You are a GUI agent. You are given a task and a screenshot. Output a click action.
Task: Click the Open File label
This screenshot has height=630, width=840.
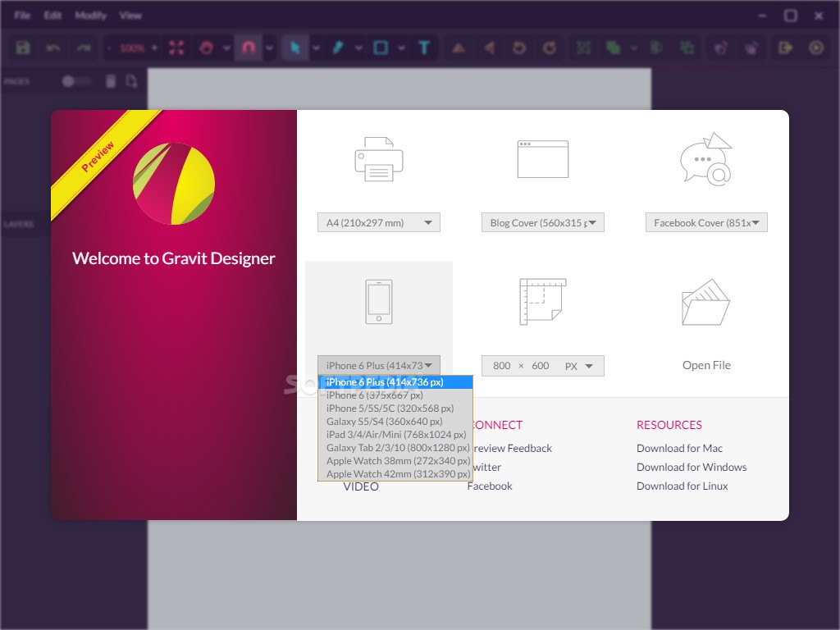click(x=706, y=365)
